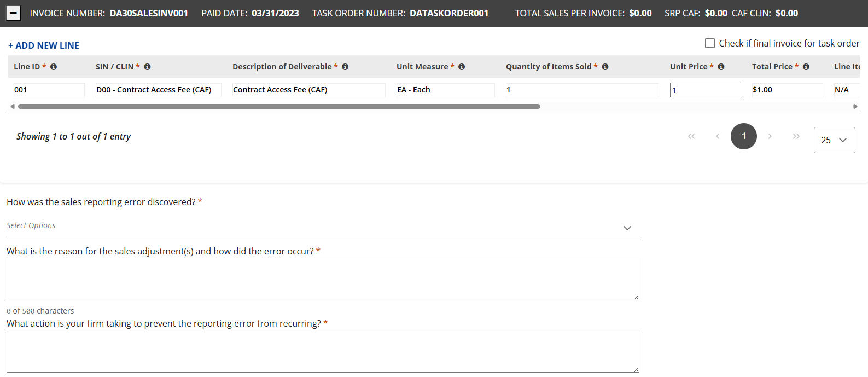Viewport: 868px width, 377px height.
Task: Go to previous page chevron
Action: point(718,136)
